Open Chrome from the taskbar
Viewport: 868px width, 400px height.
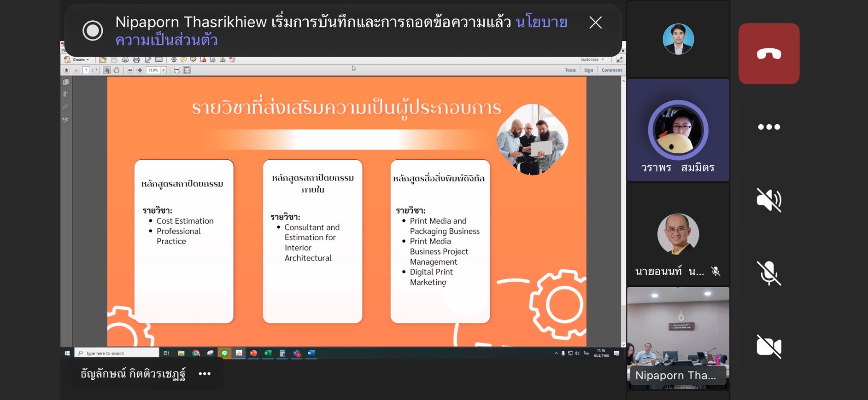click(196, 353)
